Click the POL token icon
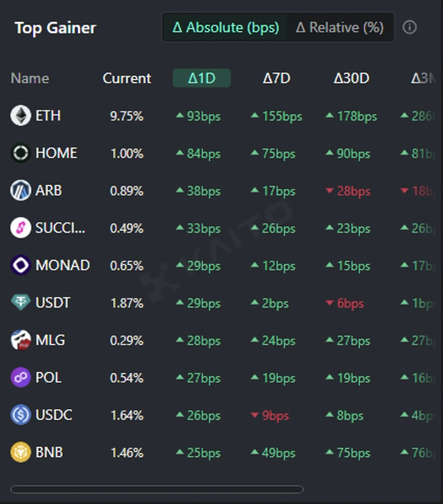Image resolution: width=443 pixels, height=504 pixels. pos(20,378)
